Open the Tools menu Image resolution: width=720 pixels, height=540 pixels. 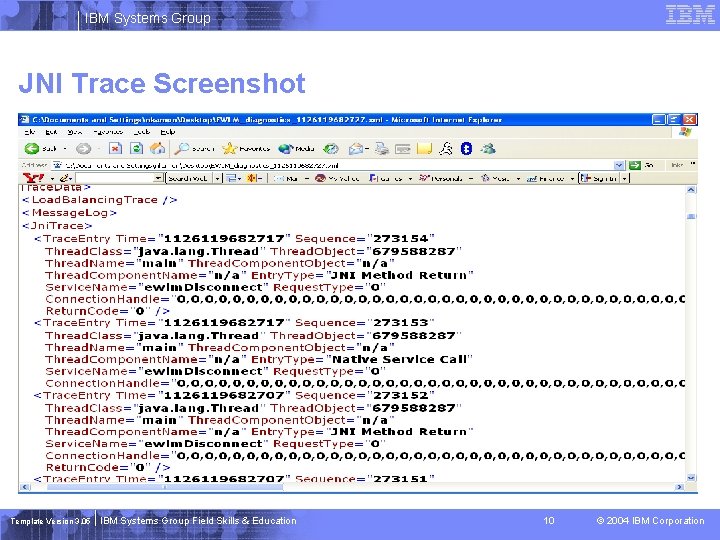pyautogui.click(x=141, y=132)
